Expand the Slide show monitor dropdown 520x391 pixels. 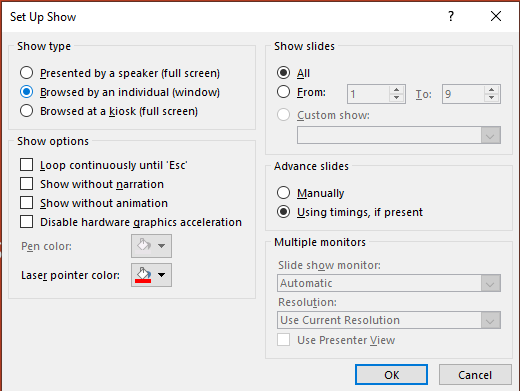point(490,283)
